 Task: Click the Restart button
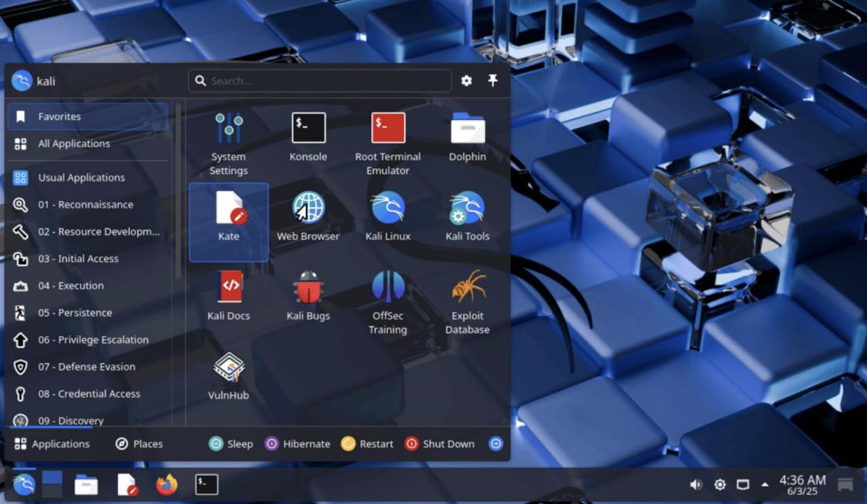click(x=367, y=444)
